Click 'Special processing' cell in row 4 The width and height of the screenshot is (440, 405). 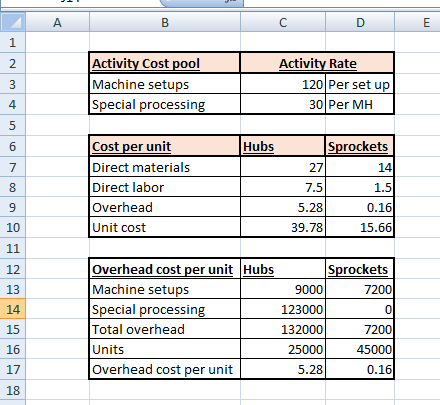[x=165, y=104]
